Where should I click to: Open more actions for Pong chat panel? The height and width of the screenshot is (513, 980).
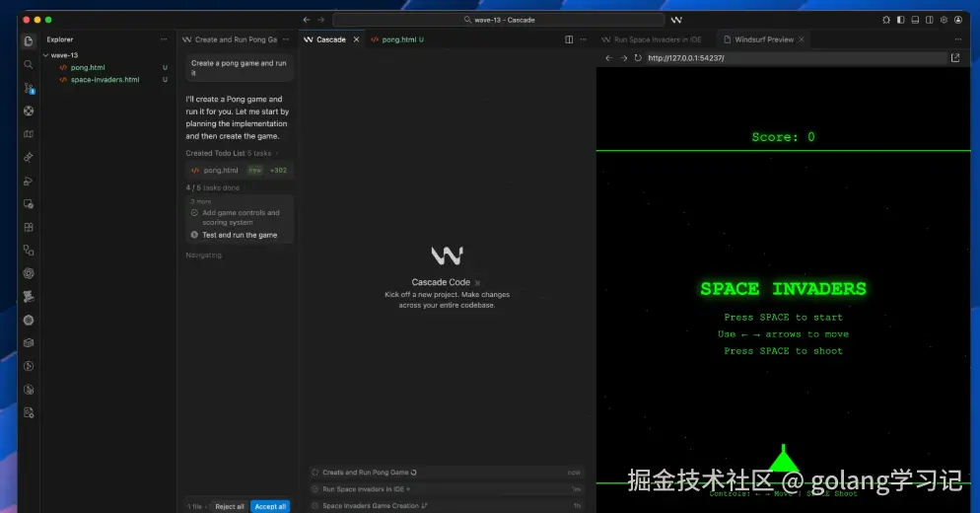[286, 39]
